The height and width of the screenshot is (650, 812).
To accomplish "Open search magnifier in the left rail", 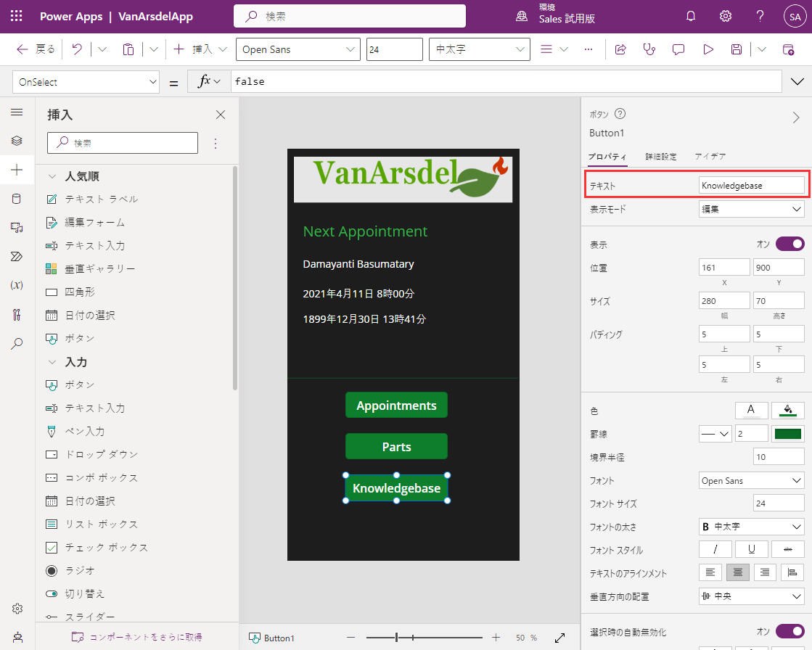I will coord(17,343).
